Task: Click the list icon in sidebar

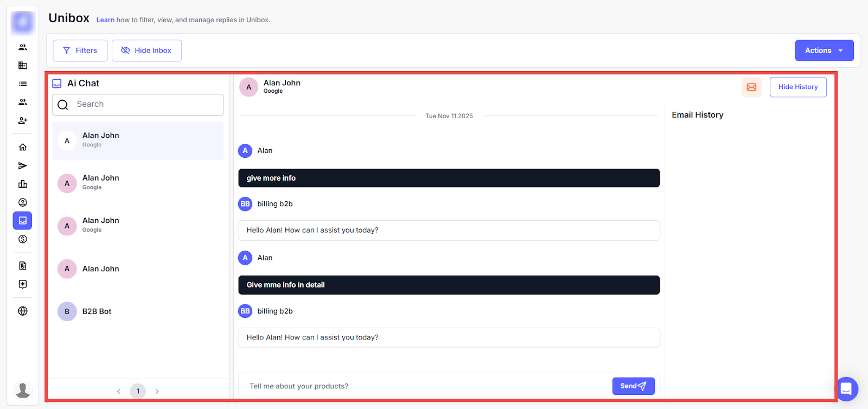Action: coord(23,84)
